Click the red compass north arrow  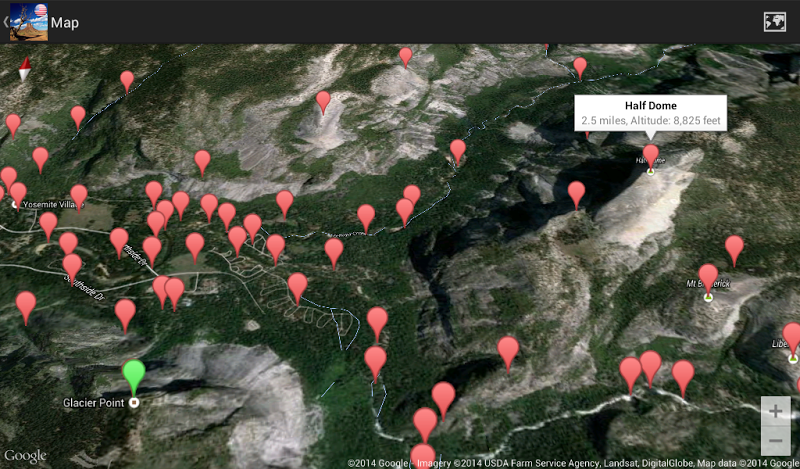click(25, 69)
